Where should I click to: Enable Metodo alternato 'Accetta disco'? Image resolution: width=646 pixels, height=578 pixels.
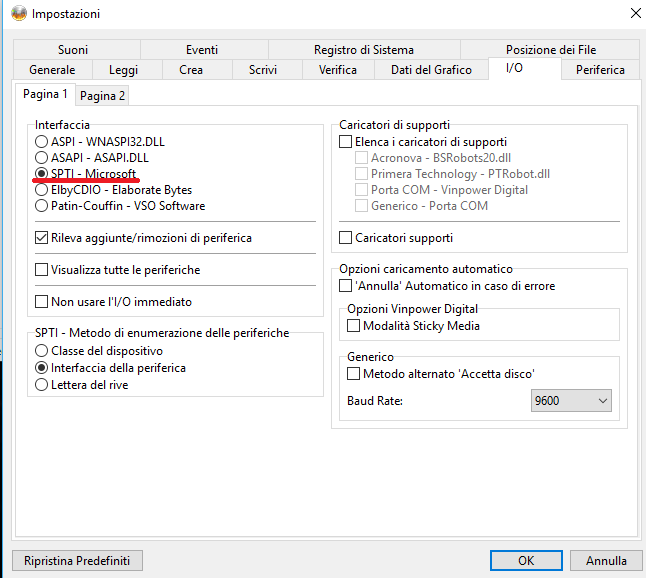[x=441, y=374]
